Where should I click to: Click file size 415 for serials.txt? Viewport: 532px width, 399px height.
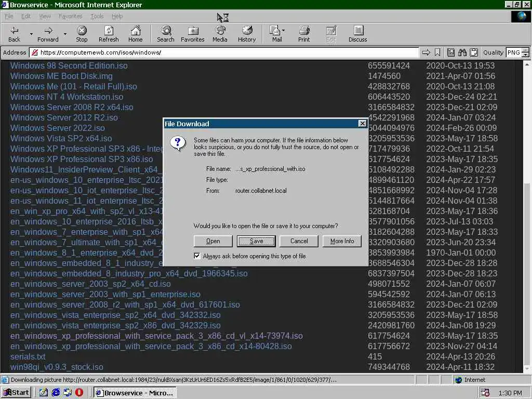pyautogui.click(x=375, y=356)
